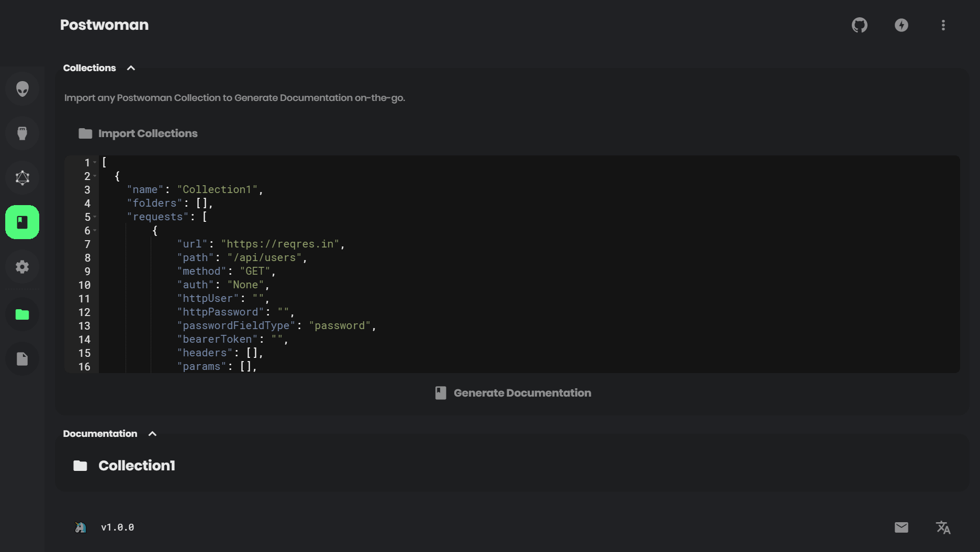This screenshot has width=980, height=552.
Task: Collapse the Documentation section chevron
Action: pyautogui.click(x=152, y=434)
